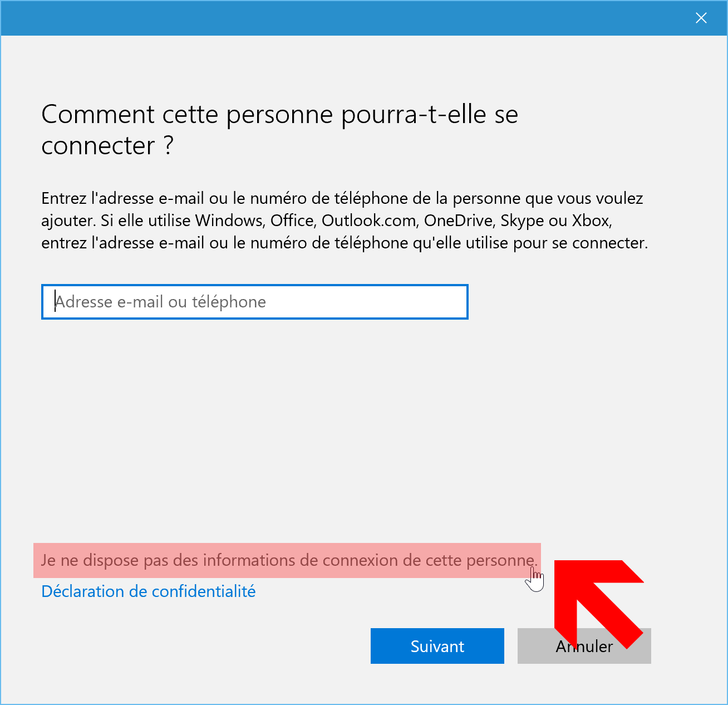
Task: Click the word Office in description
Action: click(293, 221)
